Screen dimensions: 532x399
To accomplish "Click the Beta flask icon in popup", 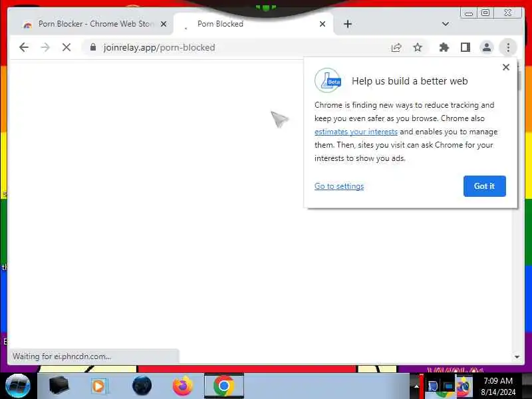I will click(328, 80).
